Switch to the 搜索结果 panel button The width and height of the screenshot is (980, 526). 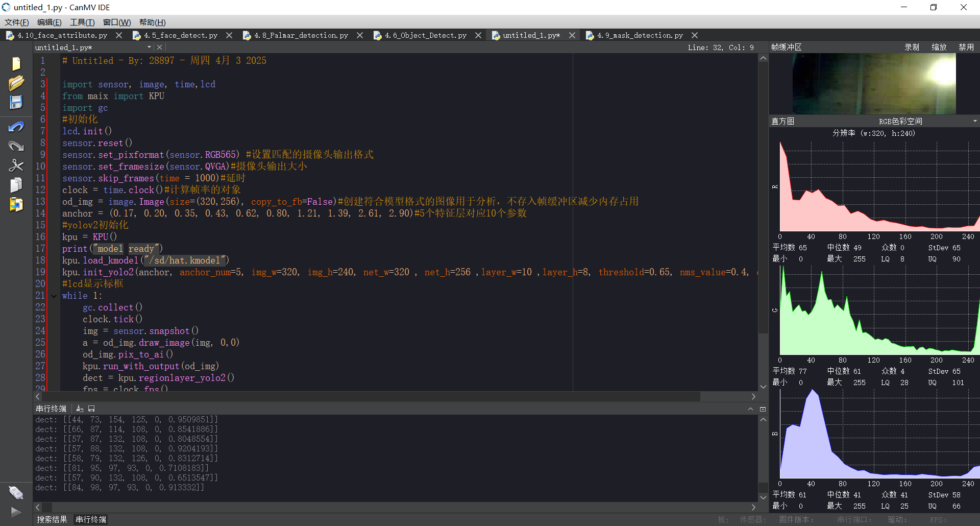(52, 519)
